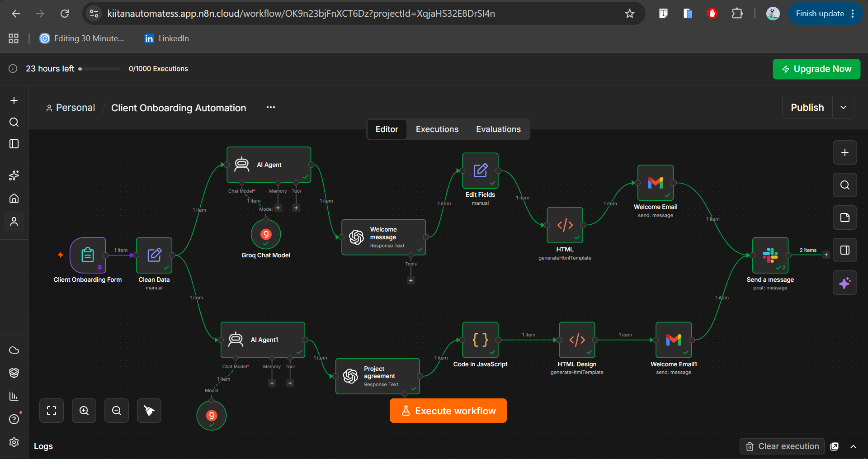Select the Edit Fields node
The image size is (868, 459).
pos(480,170)
